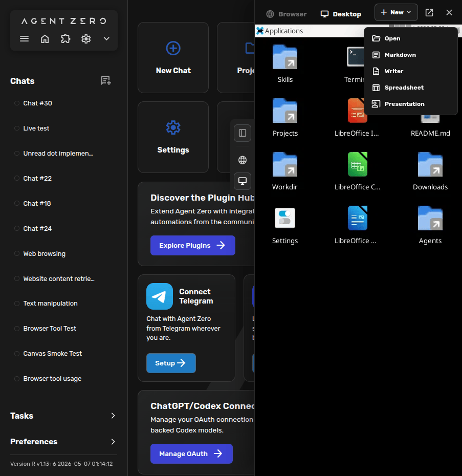Click the monitor desktop icon in vertical strip

click(243, 181)
